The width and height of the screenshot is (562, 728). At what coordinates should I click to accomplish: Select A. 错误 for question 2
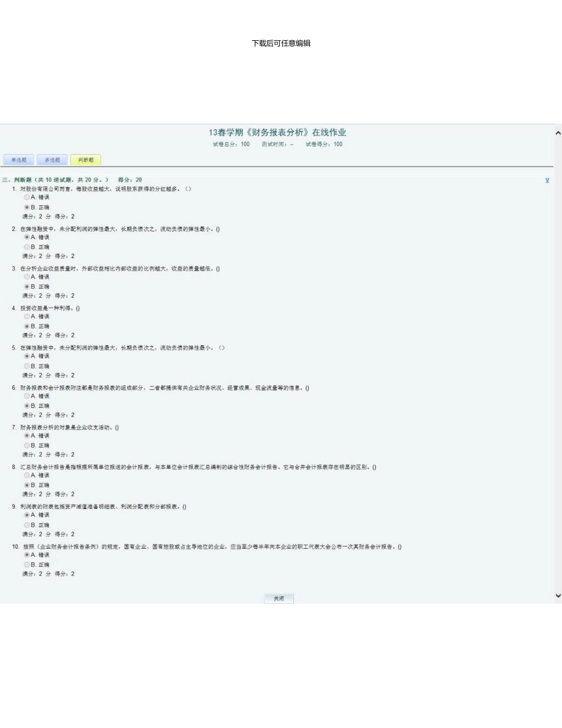click(27, 237)
